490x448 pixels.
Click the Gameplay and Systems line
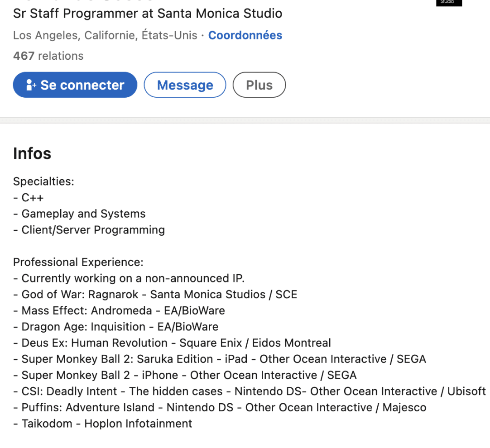(79, 214)
